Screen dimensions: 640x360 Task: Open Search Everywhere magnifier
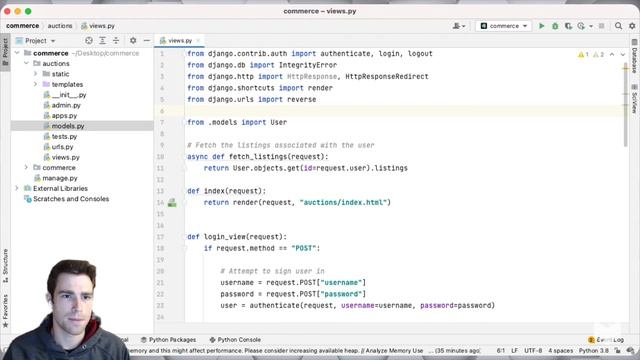[x=618, y=26]
